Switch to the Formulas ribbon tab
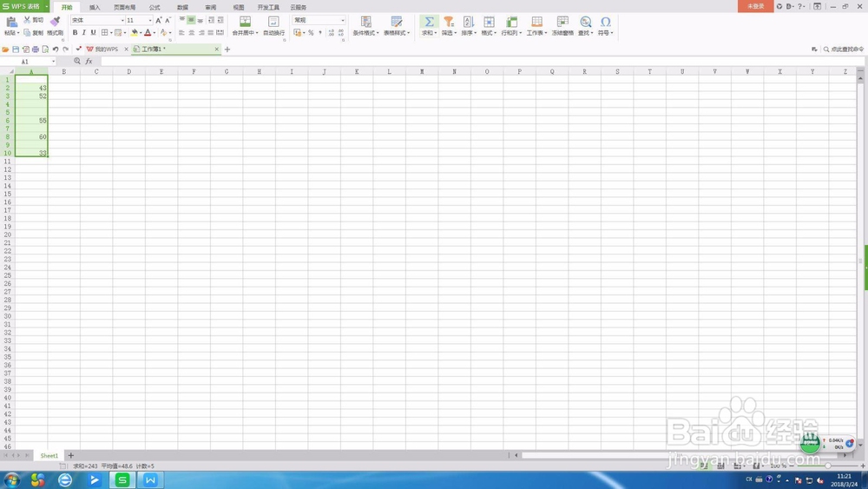Image resolution: width=868 pixels, height=489 pixels. pyautogui.click(x=155, y=7)
